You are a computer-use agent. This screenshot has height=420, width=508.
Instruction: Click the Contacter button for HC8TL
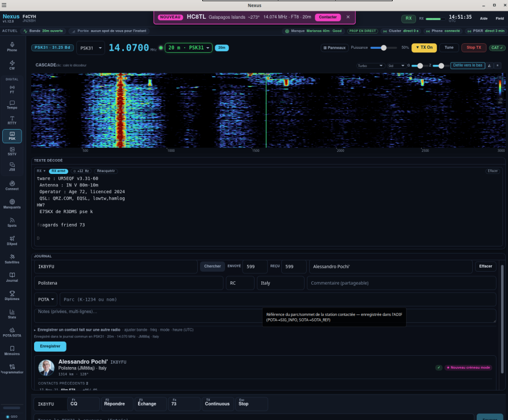pos(327,17)
